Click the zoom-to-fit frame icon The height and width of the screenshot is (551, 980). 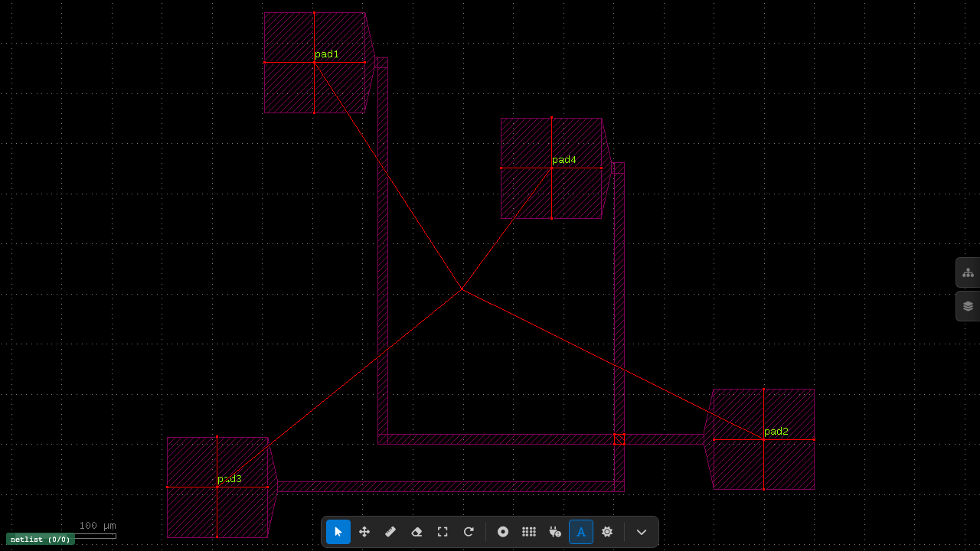[x=443, y=532]
